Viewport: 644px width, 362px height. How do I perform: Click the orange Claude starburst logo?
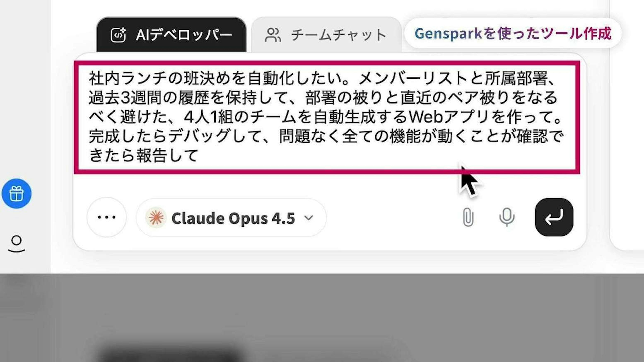point(156,218)
